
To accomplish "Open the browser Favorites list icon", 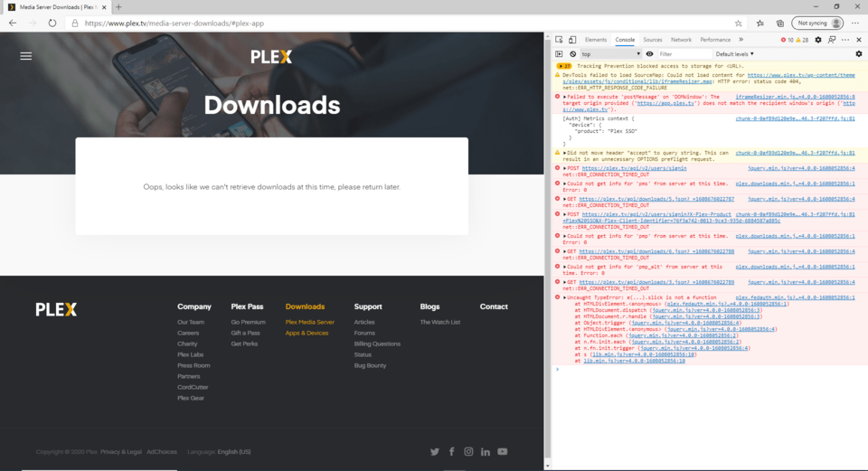I will point(760,24).
